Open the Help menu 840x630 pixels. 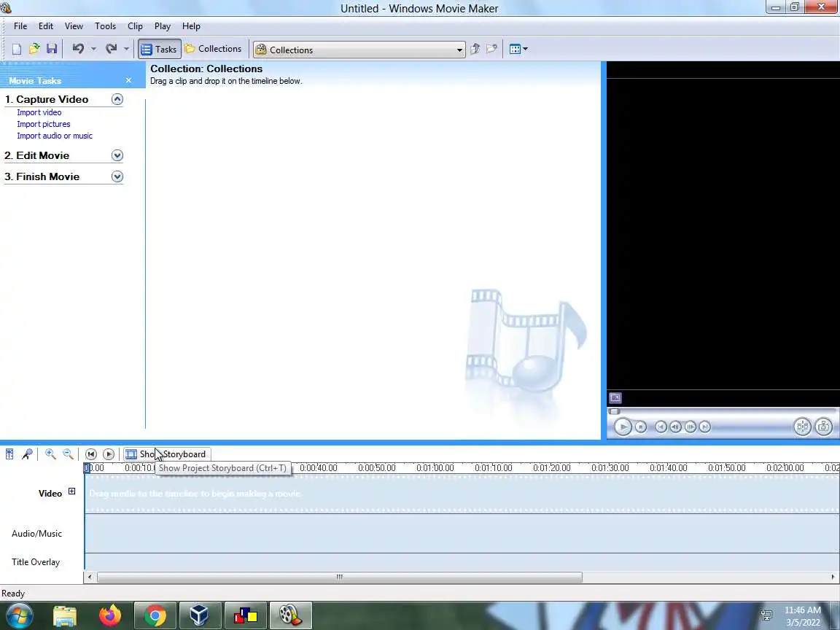click(191, 26)
